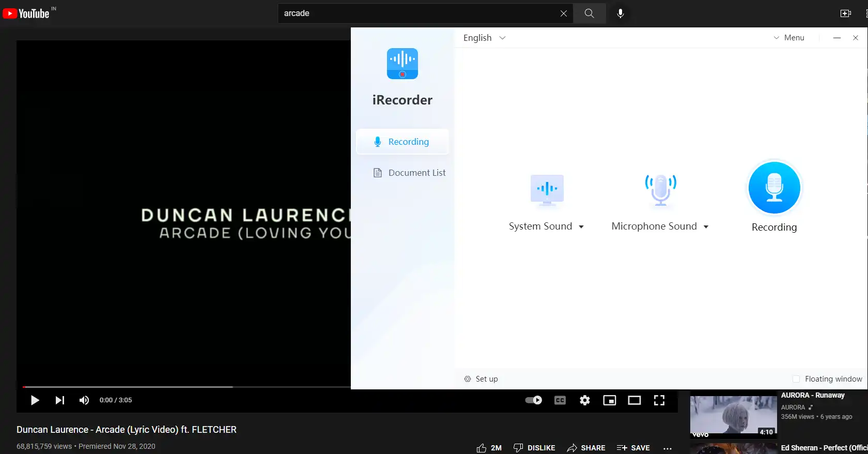The image size is (868, 454).
Task: Skip to next video
Action: (60, 400)
